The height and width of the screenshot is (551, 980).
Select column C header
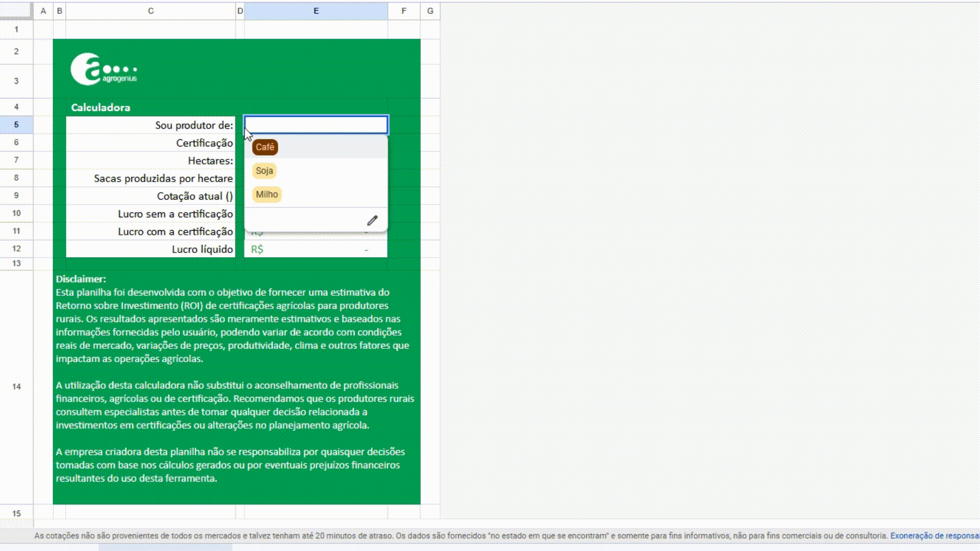[151, 11]
